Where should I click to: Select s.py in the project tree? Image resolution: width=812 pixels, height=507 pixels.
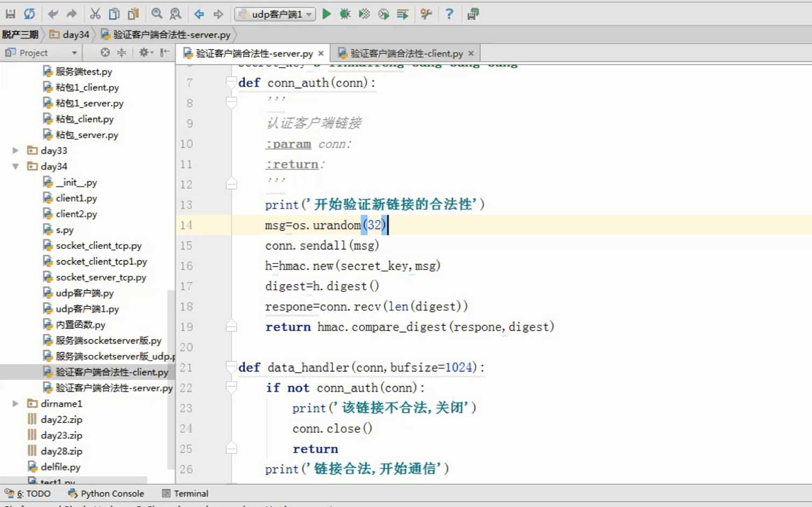tap(58, 230)
